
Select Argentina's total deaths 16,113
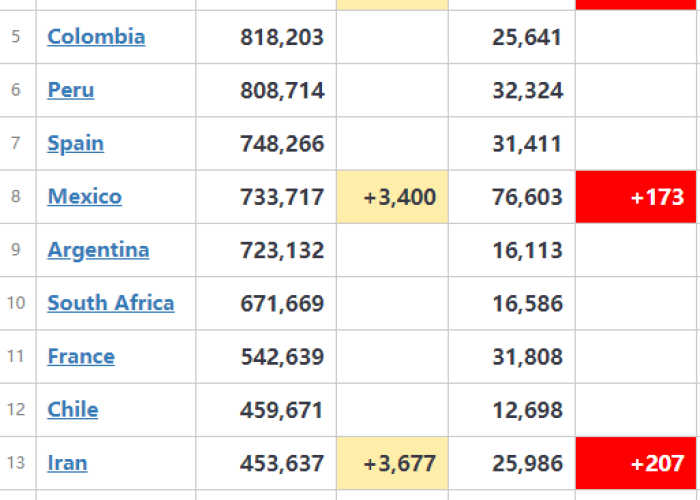click(x=527, y=250)
